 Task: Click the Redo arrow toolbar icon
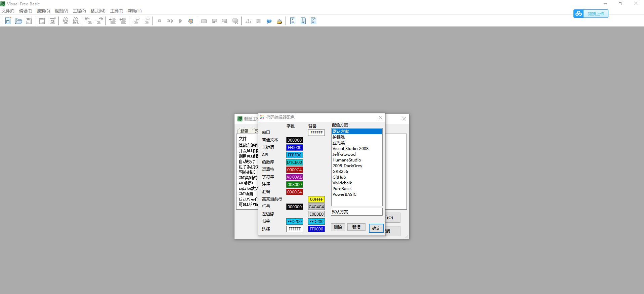(99, 21)
